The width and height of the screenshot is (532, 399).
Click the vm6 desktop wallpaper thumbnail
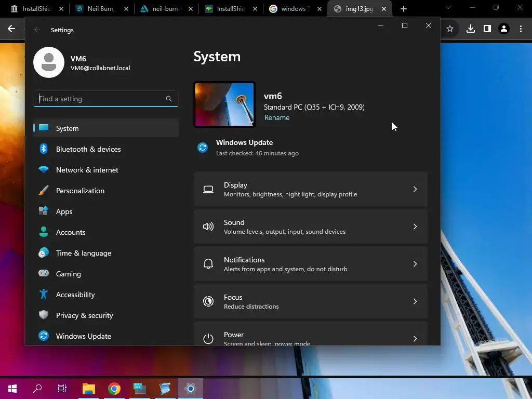coord(224,104)
